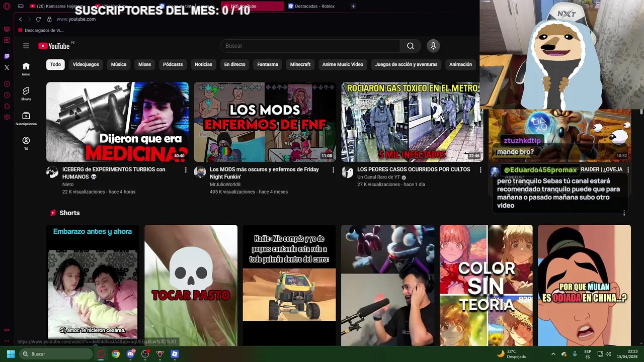Open Nieto channel avatar

(x=52, y=172)
